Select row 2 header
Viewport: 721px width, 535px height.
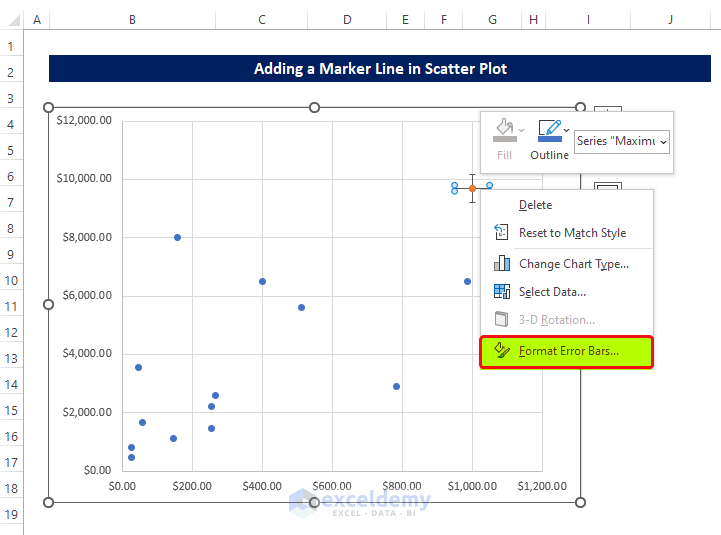[11, 72]
